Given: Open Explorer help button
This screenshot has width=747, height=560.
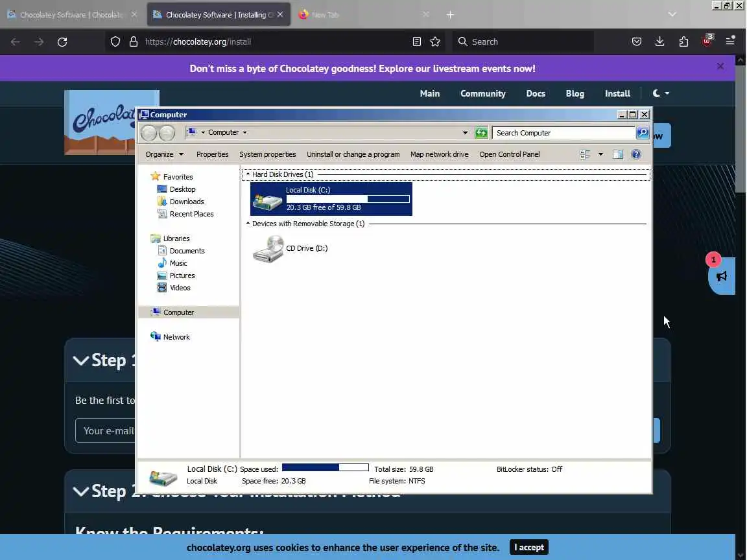Looking at the screenshot, I should [x=636, y=154].
